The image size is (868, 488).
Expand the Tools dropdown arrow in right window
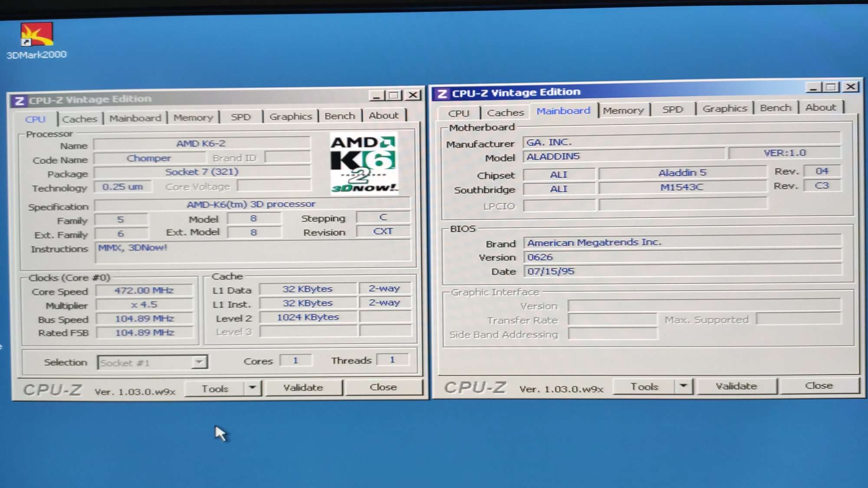(683, 385)
